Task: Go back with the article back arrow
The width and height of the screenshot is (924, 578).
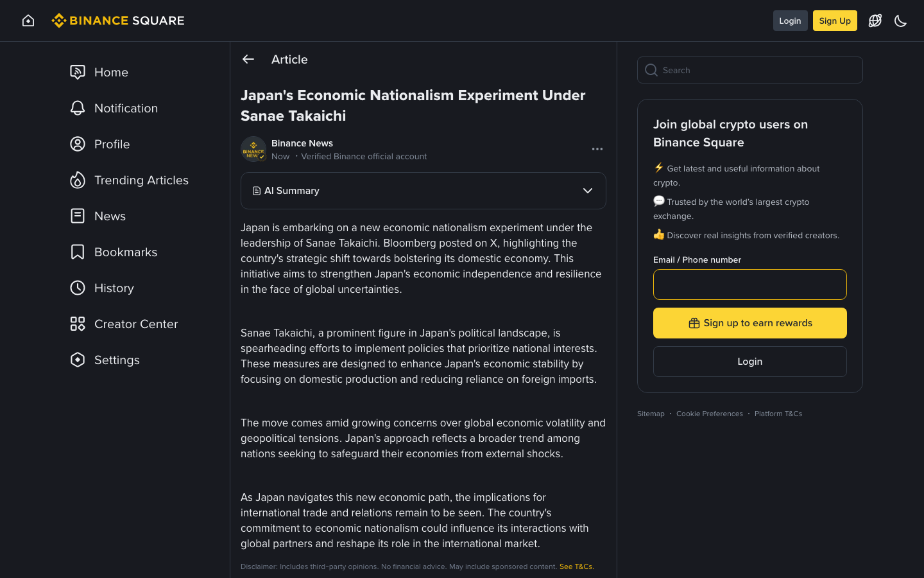Action: pyautogui.click(x=248, y=59)
